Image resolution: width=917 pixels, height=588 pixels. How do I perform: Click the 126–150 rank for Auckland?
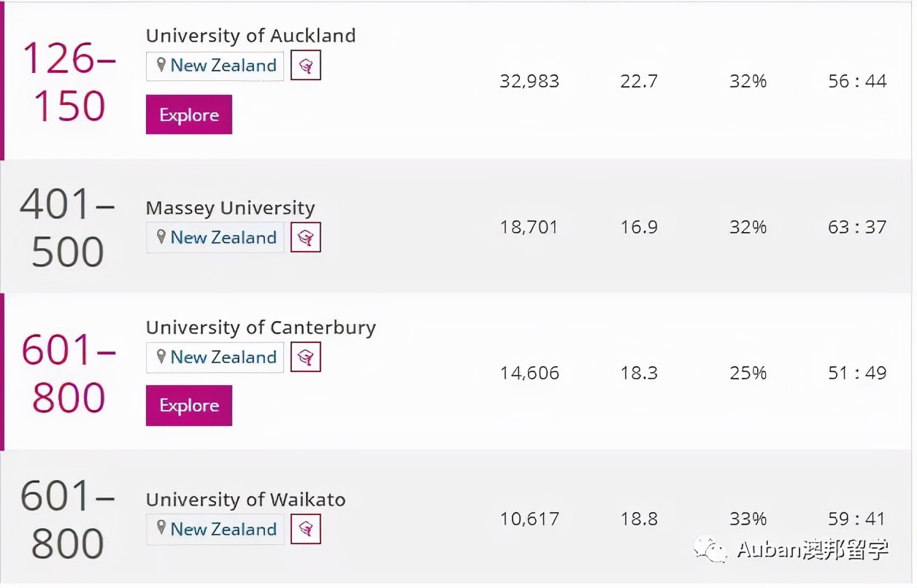click(x=69, y=82)
